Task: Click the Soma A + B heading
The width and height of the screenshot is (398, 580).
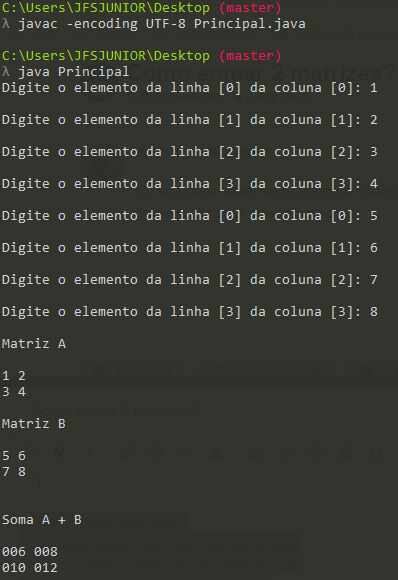Action: pos(42,520)
